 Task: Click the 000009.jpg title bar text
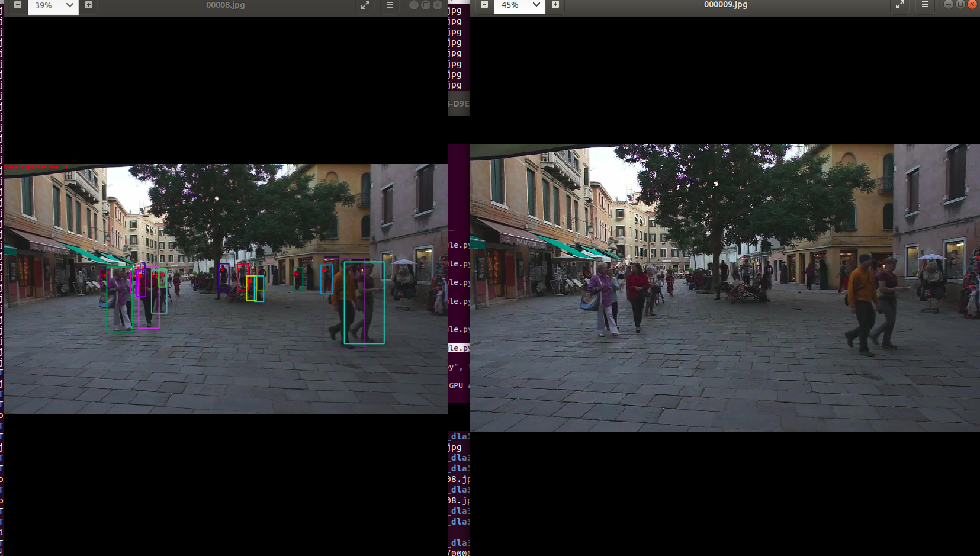pos(725,5)
